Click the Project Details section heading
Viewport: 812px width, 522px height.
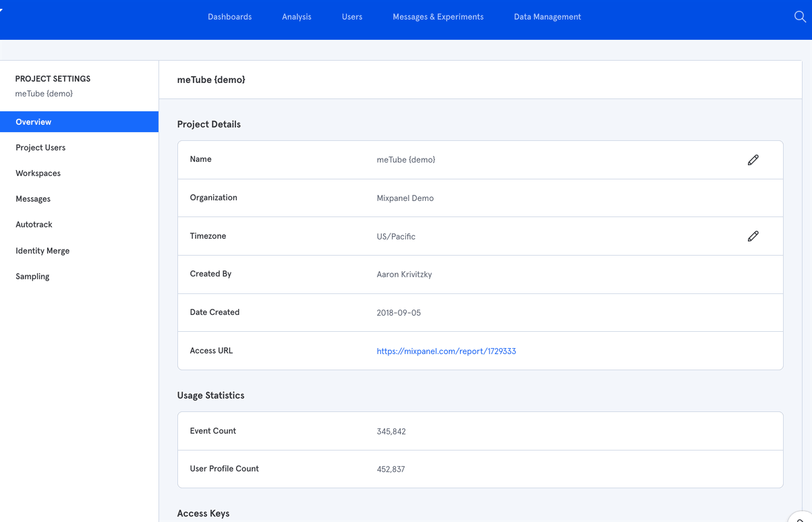(x=209, y=125)
